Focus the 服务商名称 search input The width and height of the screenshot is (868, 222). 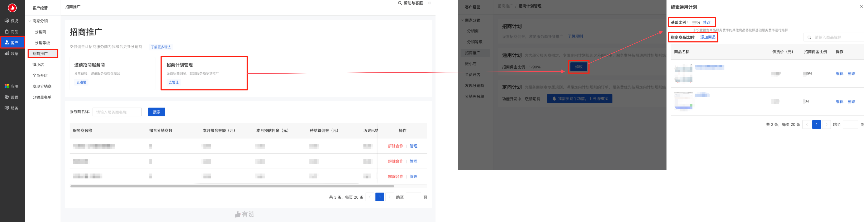[x=117, y=112]
